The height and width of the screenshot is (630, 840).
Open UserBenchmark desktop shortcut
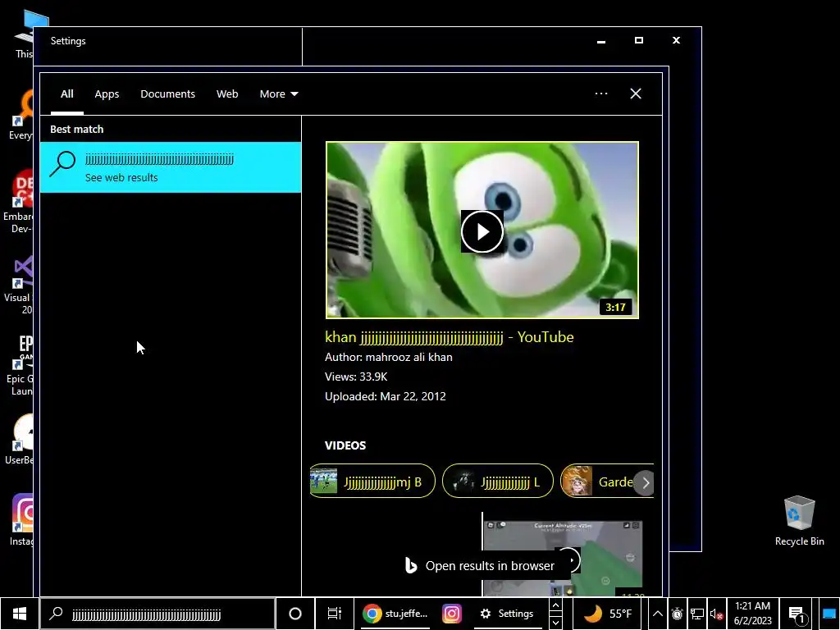tap(21, 440)
